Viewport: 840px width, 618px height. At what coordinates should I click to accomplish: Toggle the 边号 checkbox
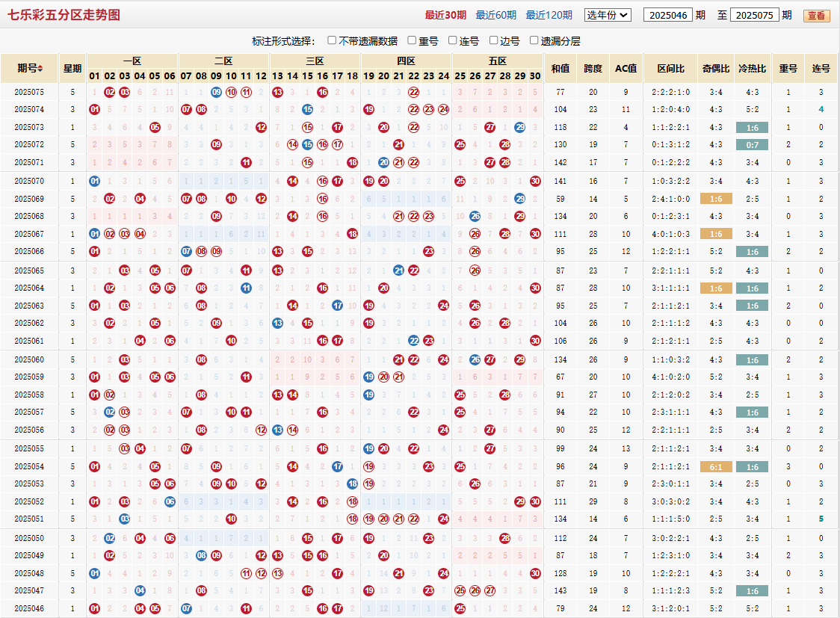pos(493,40)
